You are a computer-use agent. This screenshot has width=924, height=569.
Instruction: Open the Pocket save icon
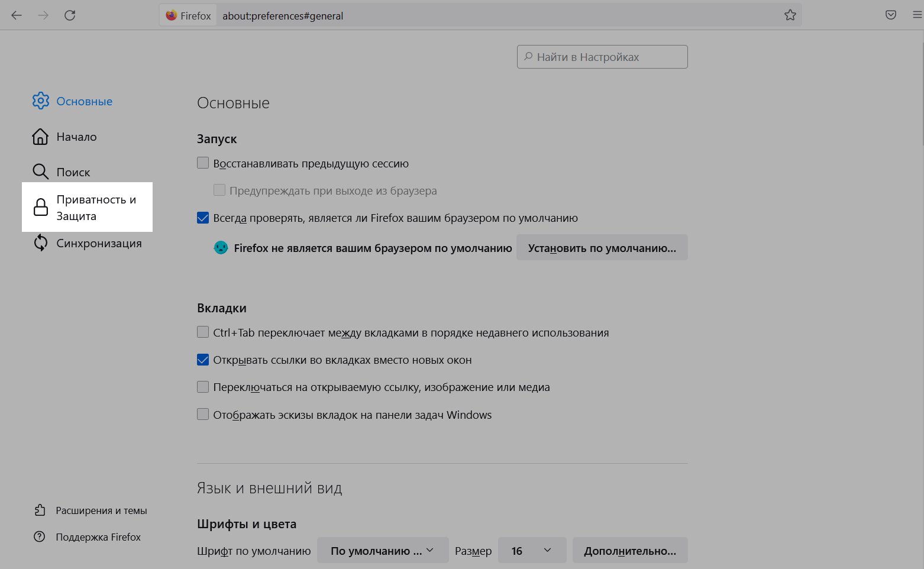[890, 15]
